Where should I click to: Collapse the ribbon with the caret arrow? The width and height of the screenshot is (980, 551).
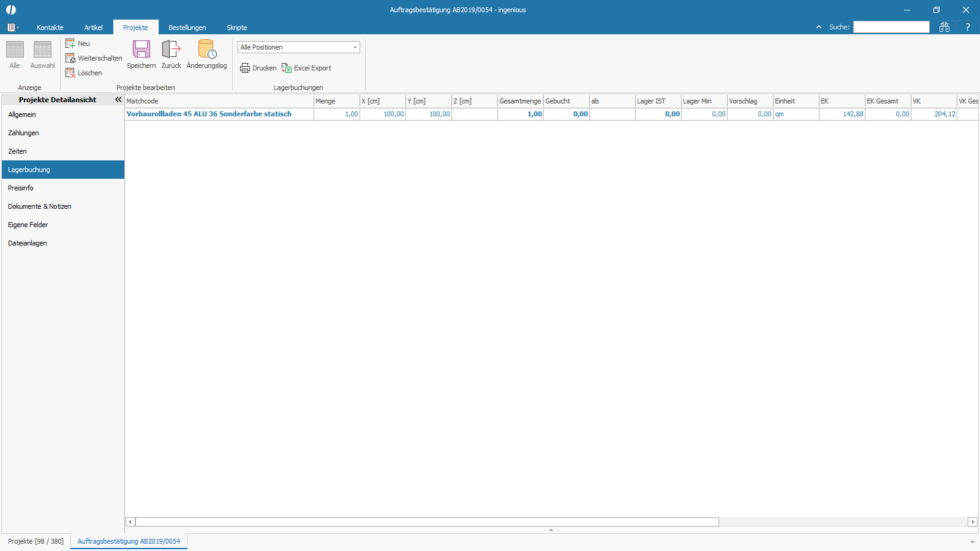coord(819,27)
